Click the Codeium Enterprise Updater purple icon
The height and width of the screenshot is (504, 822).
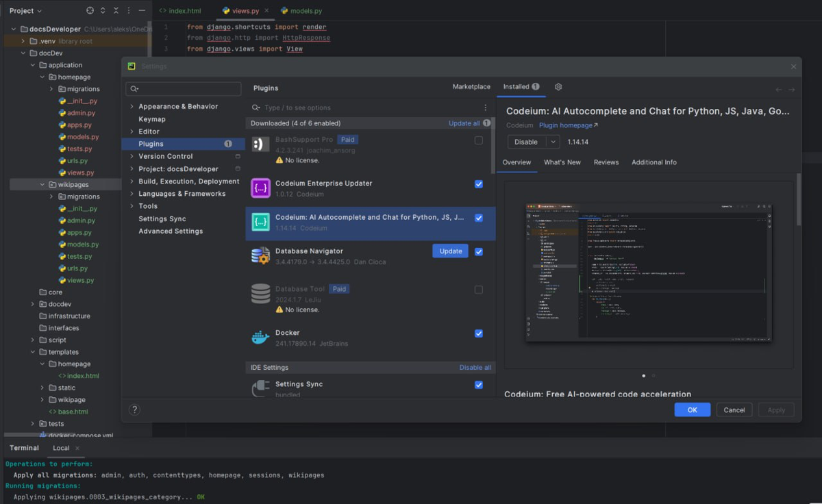tap(260, 188)
